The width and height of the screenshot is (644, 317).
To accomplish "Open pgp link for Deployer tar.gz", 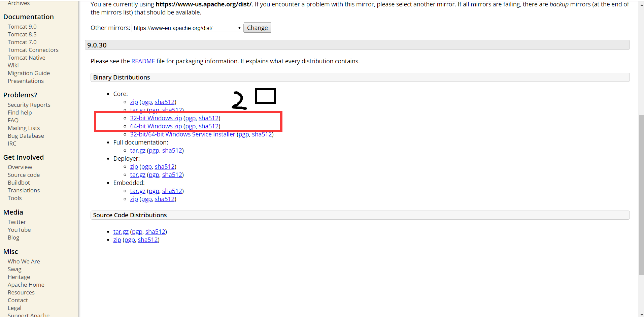I will point(154,175).
